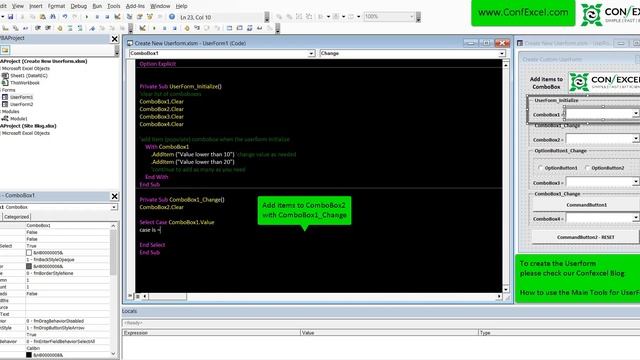
Task: Close the Project Explorer pane
Action: click(115, 39)
